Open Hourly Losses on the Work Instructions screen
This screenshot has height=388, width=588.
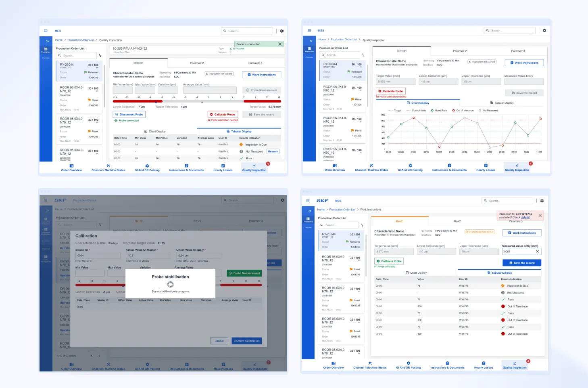pyautogui.click(x=484, y=365)
